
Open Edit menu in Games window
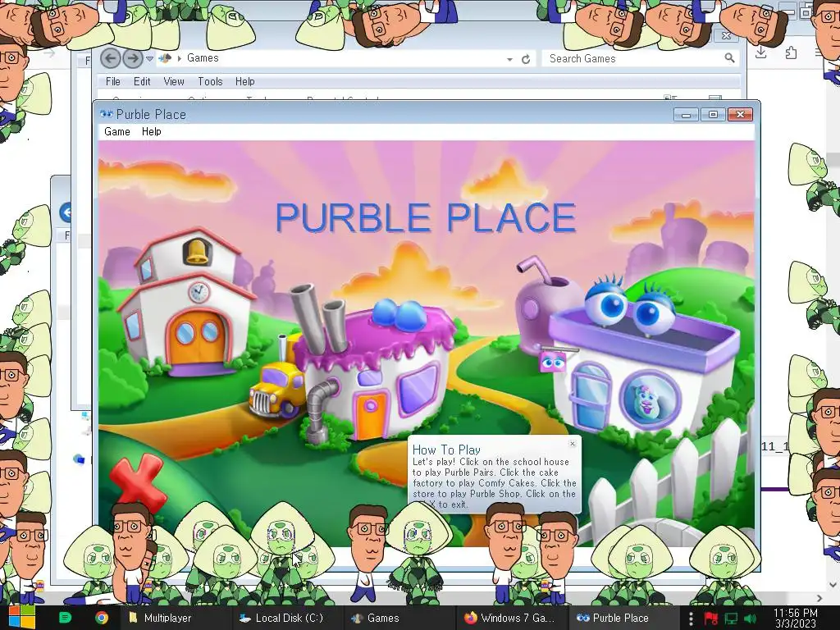(x=142, y=81)
